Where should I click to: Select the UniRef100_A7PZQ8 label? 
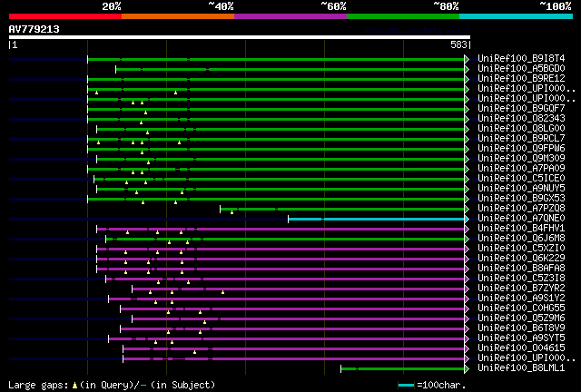[x=521, y=208]
